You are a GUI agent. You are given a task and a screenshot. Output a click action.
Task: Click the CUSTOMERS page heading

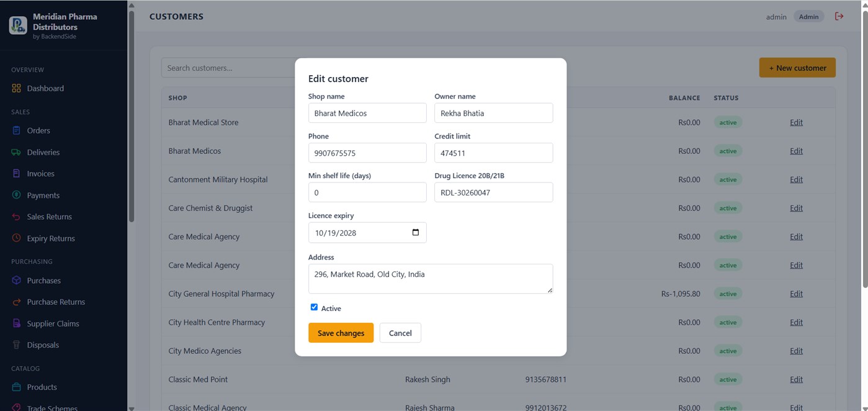pyautogui.click(x=176, y=17)
